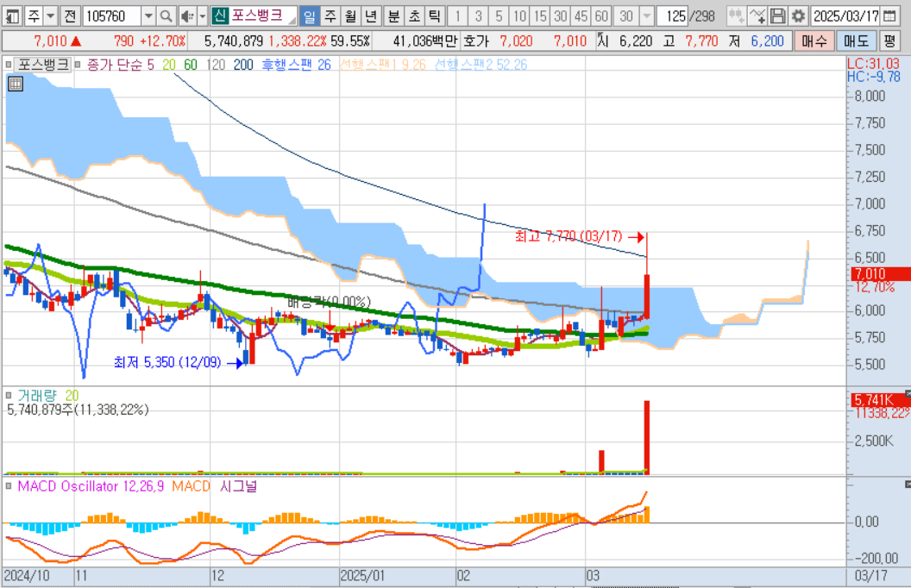Click the 2025/01 time axis label
Screen dimensions: 911x588
[362, 577]
